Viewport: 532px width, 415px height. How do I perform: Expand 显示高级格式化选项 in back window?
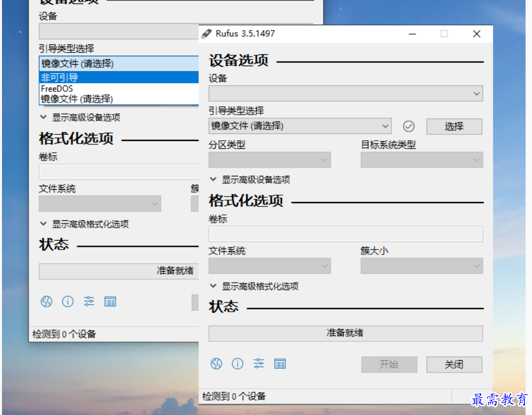[85, 224]
